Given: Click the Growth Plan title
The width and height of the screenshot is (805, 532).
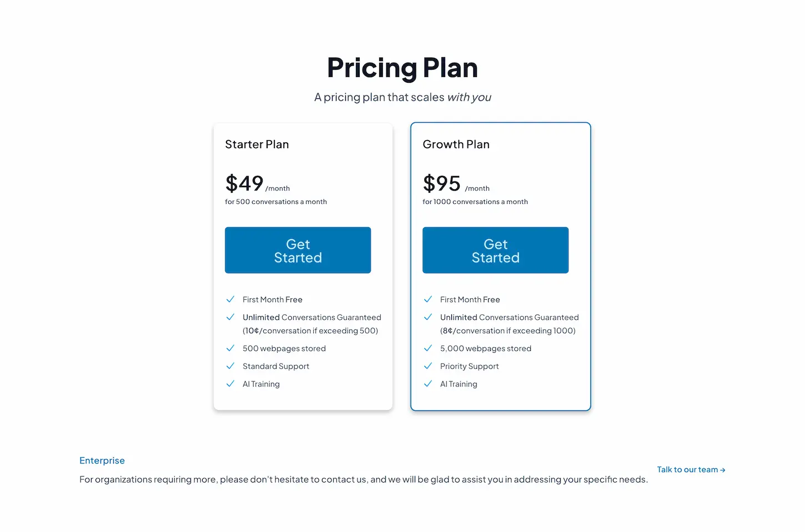Looking at the screenshot, I should (456, 144).
